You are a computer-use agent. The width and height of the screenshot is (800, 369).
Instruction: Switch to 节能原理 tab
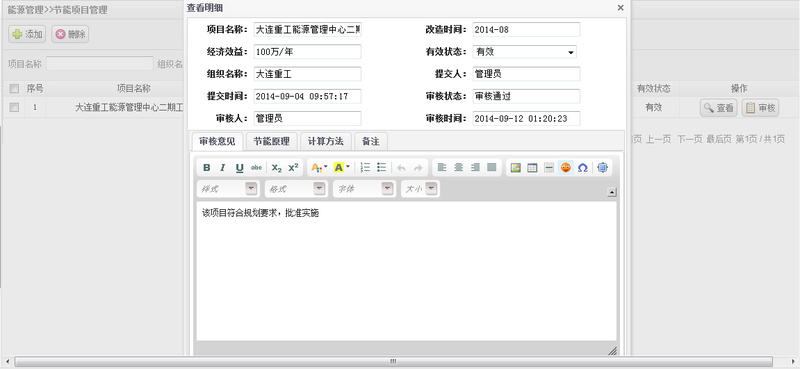pyautogui.click(x=271, y=141)
